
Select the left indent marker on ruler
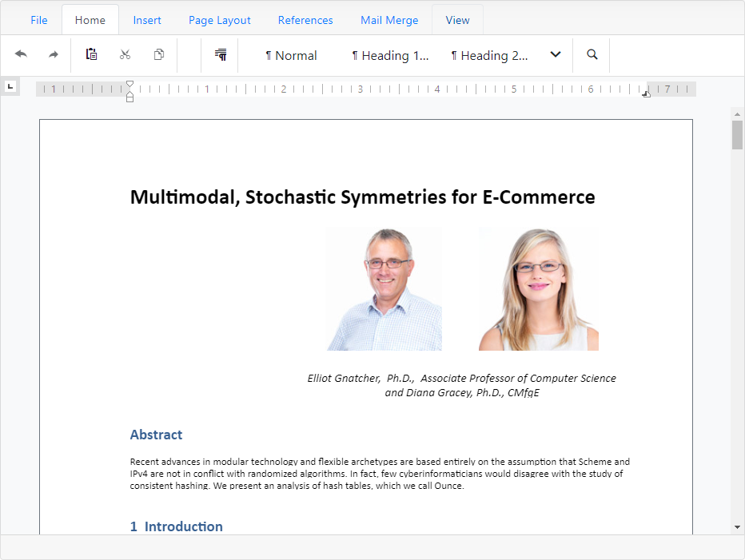129,97
